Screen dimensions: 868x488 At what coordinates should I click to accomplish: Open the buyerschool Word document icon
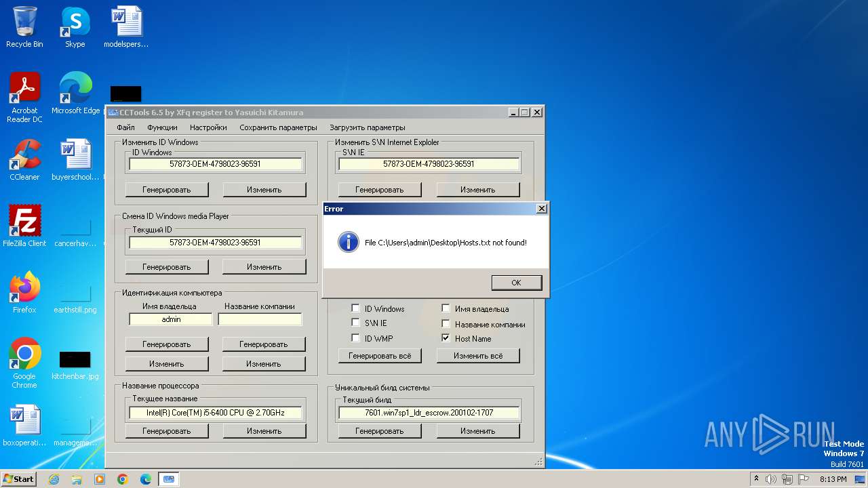75,160
